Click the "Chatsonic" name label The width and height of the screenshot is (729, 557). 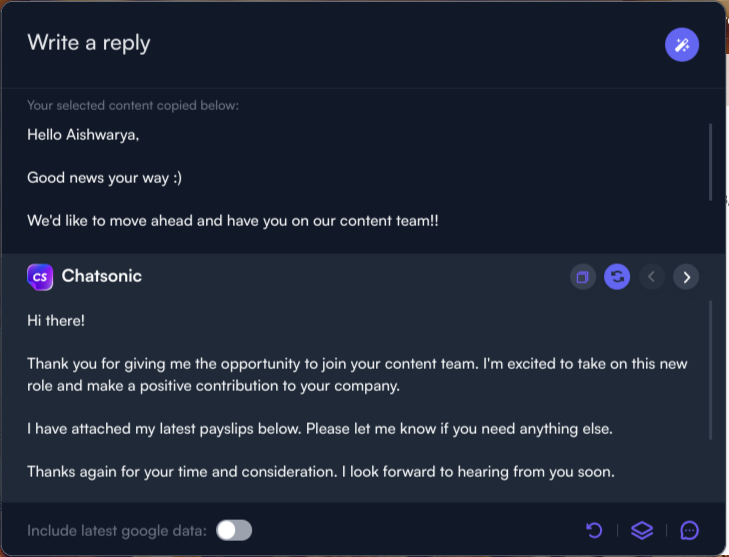[102, 276]
